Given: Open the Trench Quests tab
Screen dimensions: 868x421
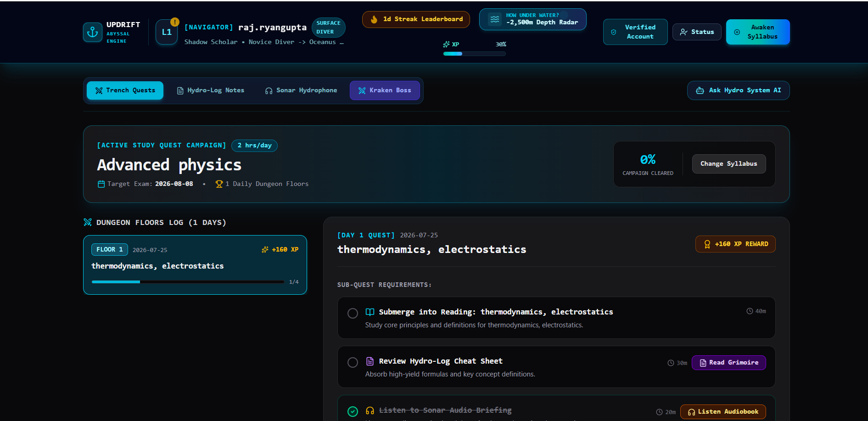Looking at the screenshot, I should pos(125,90).
